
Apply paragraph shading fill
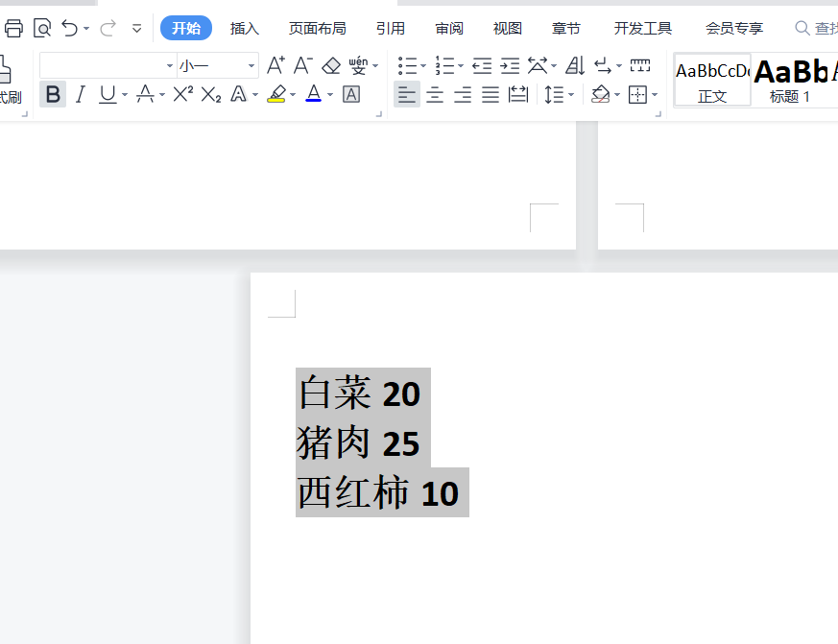click(601, 95)
